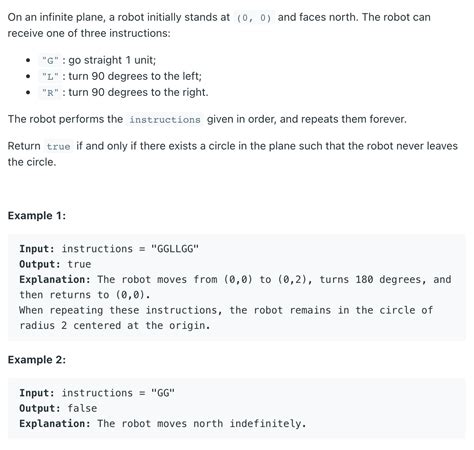Image resolution: width=474 pixels, height=450 pixels.
Task: Click the "L" instruction code label
Action: pos(50,77)
